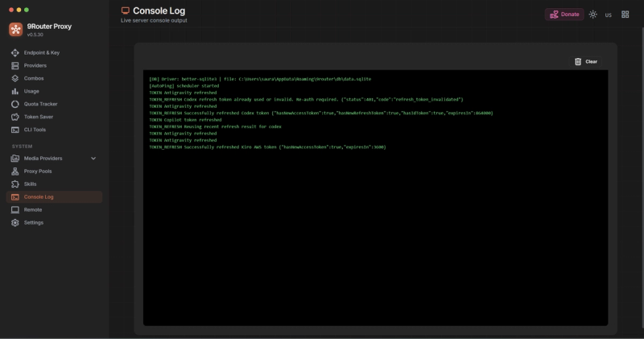
Task: Open the Settings menu item
Action: [x=54, y=223]
